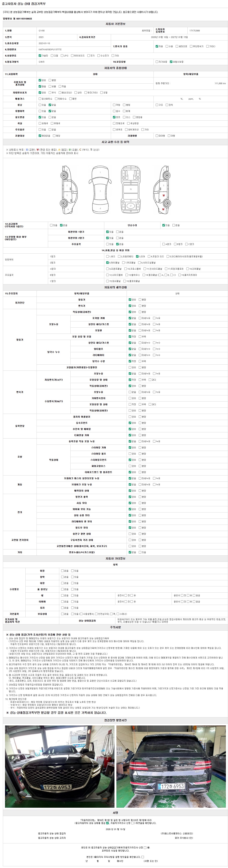The height and width of the screenshot is (868, 228).
Task: Toggle the 가솔린 fuel checkbox
Action: [40, 56]
